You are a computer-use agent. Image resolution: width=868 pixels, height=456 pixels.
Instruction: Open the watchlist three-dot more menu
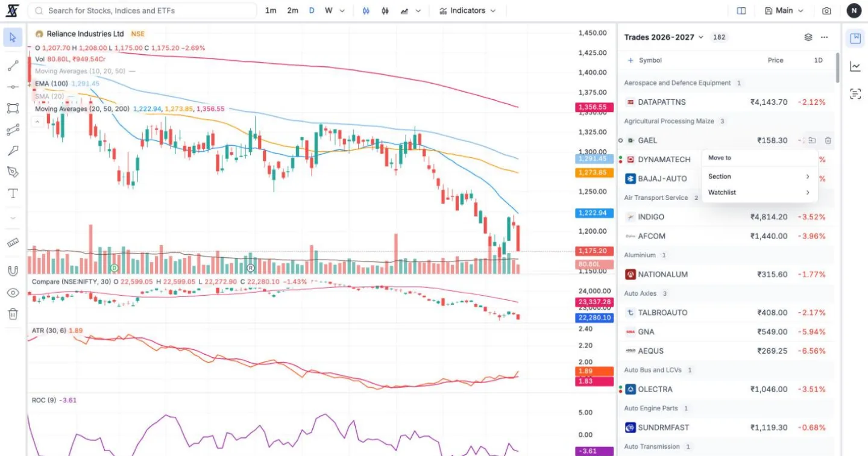click(x=824, y=37)
